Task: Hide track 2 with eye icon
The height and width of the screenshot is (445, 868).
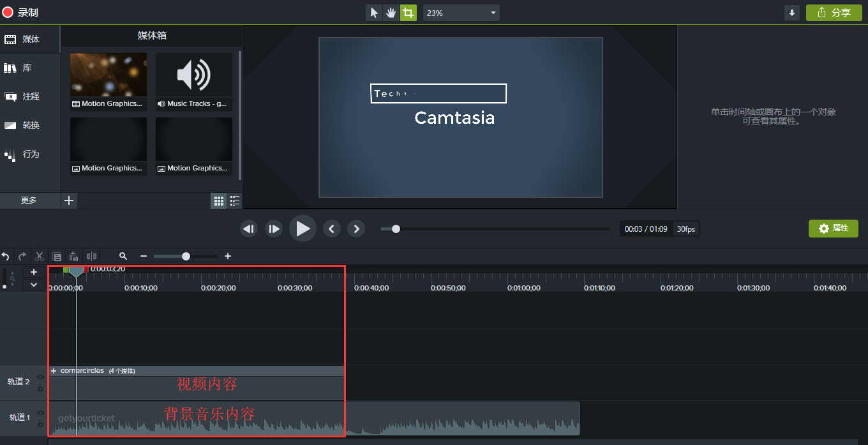Action: 40,377
